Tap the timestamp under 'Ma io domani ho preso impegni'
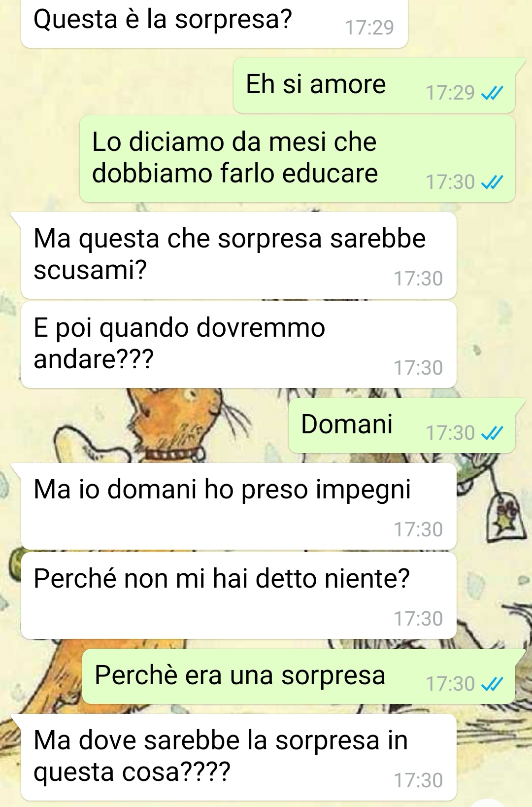The height and width of the screenshot is (807, 532). click(418, 529)
